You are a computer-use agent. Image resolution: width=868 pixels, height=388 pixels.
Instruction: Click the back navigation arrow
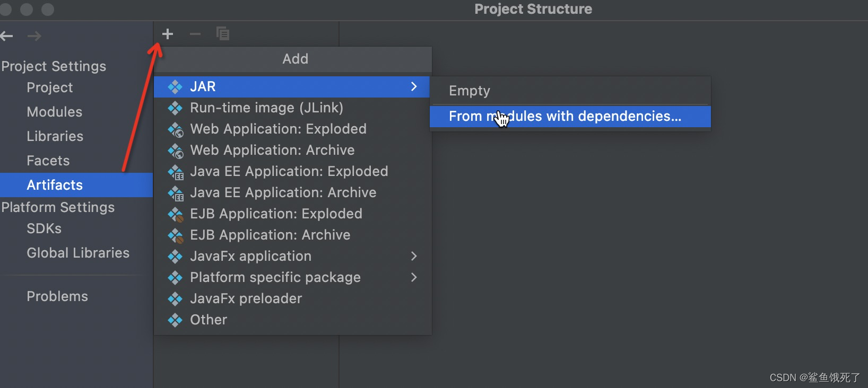(x=7, y=36)
